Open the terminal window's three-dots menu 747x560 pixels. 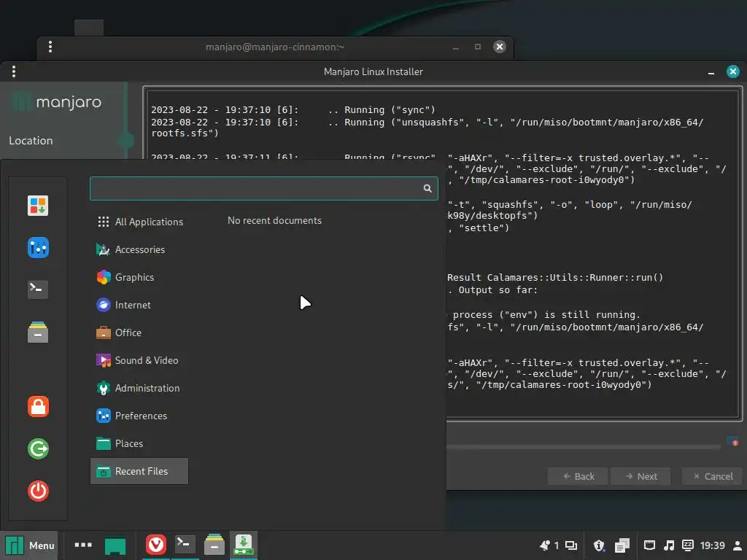(50, 47)
